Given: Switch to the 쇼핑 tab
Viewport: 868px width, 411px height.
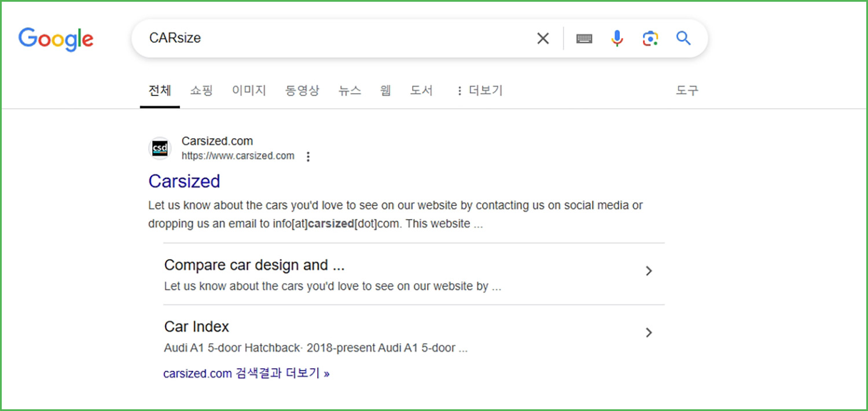Looking at the screenshot, I should (201, 90).
